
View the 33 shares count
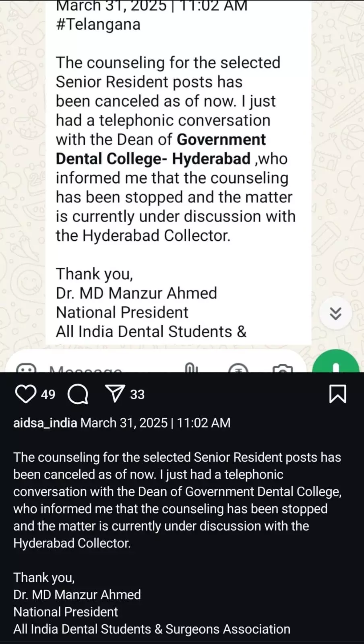pos(137,394)
